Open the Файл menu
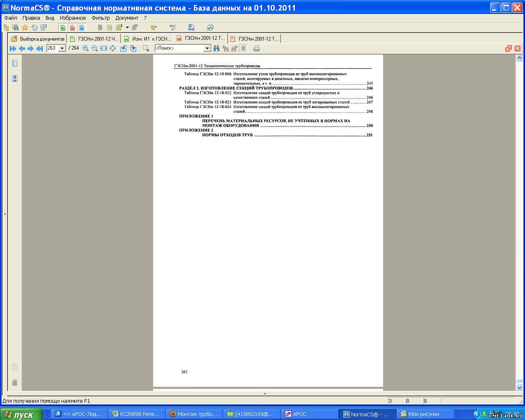Viewport: 525px width, 420px height. 11,18
